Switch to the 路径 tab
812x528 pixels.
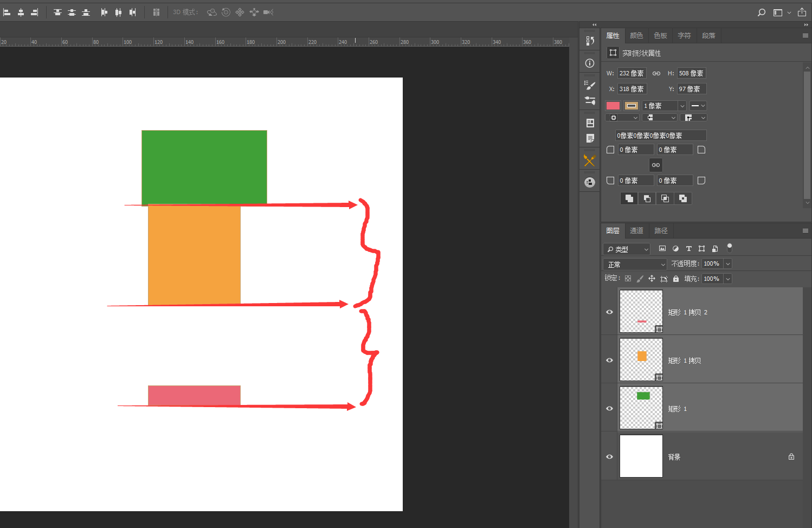pos(661,230)
